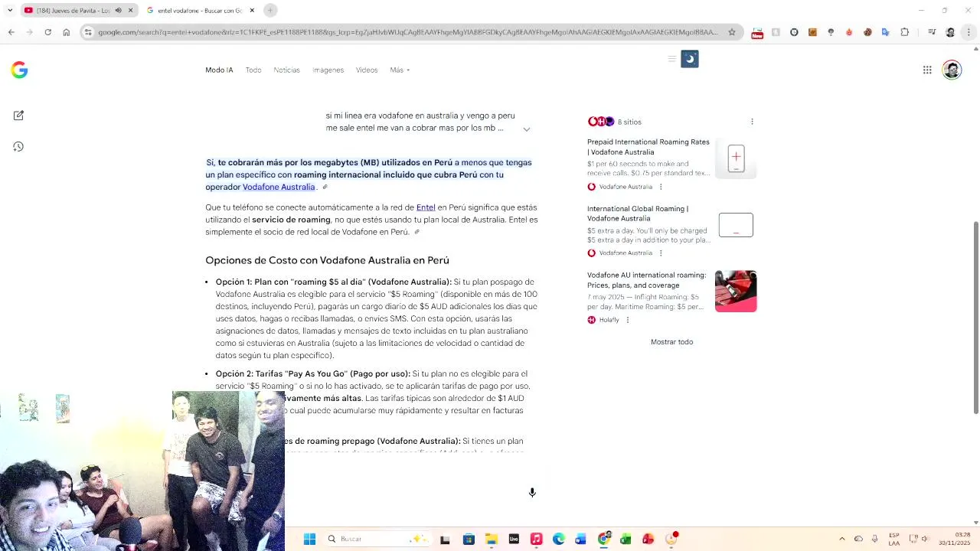The image size is (980, 551).
Task: Click source link icon after Vodafone en Perú
Action: (x=416, y=232)
